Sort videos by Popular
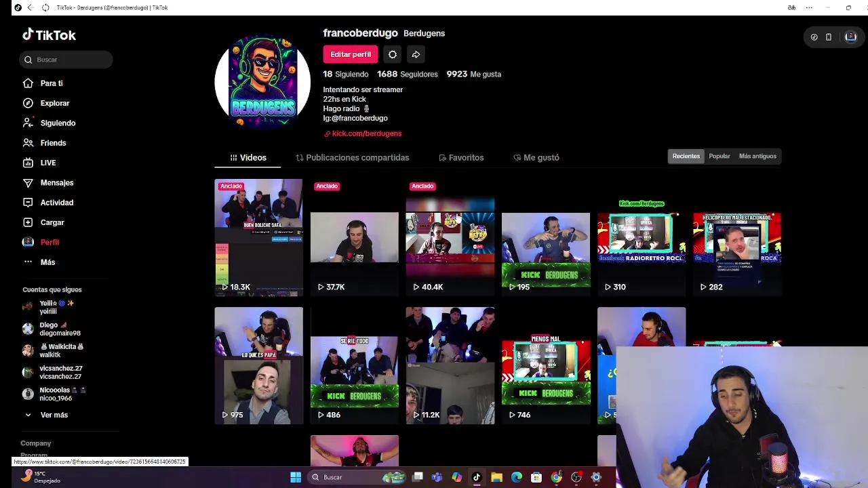Viewport: 868px width, 488px height. tap(719, 156)
